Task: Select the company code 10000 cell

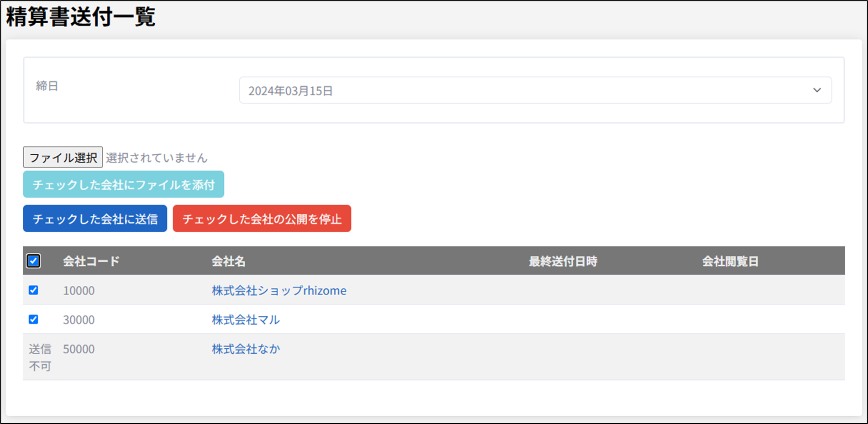Action: tap(79, 290)
